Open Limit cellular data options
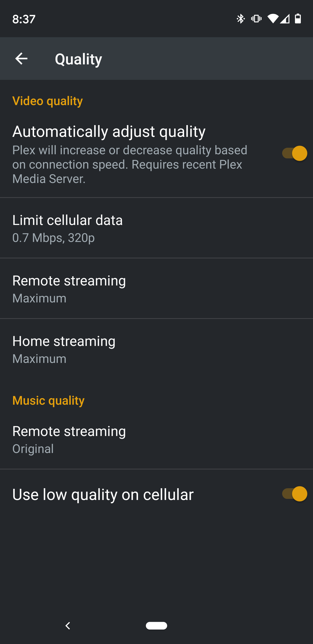This screenshot has width=313, height=644. (156, 228)
